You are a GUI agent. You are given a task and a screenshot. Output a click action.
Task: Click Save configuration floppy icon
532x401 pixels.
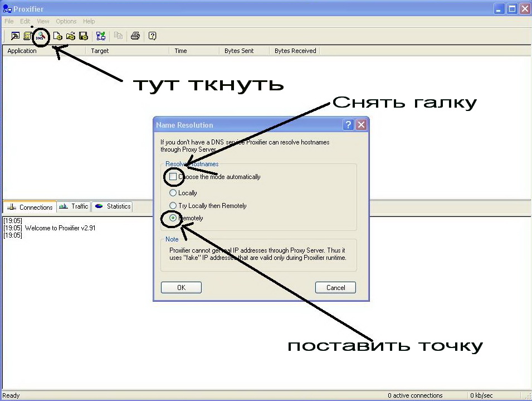pyautogui.click(x=84, y=36)
